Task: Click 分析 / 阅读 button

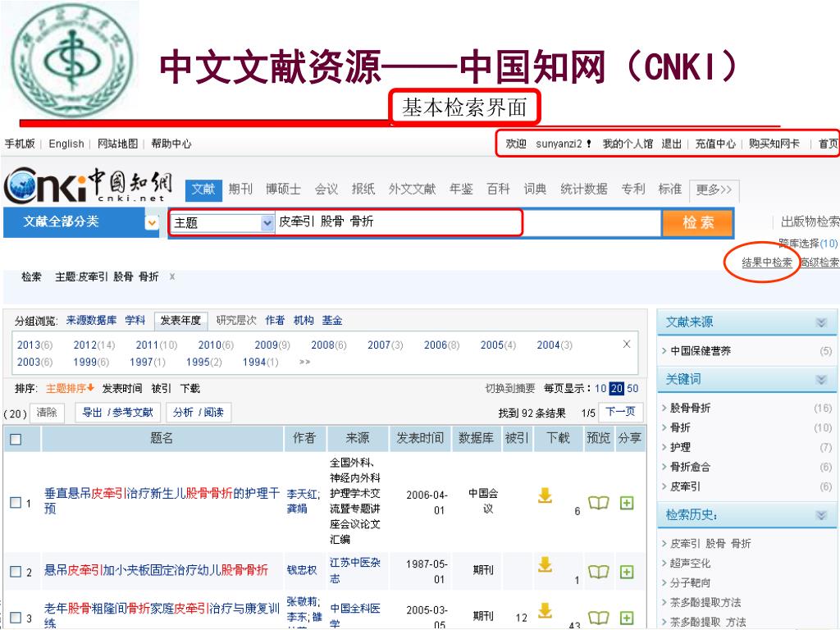Action: (x=199, y=413)
